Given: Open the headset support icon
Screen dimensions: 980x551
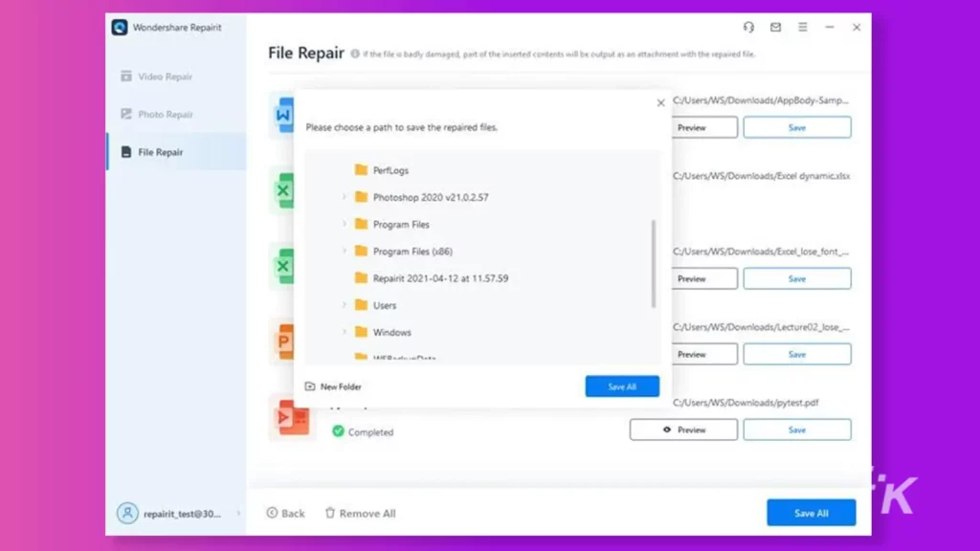Looking at the screenshot, I should [748, 27].
